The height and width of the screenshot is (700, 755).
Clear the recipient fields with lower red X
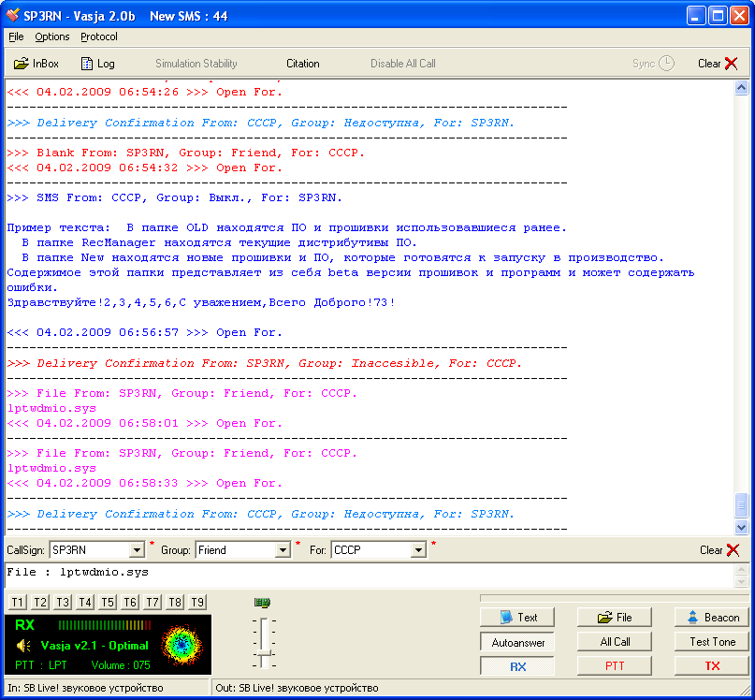[x=733, y=550]
